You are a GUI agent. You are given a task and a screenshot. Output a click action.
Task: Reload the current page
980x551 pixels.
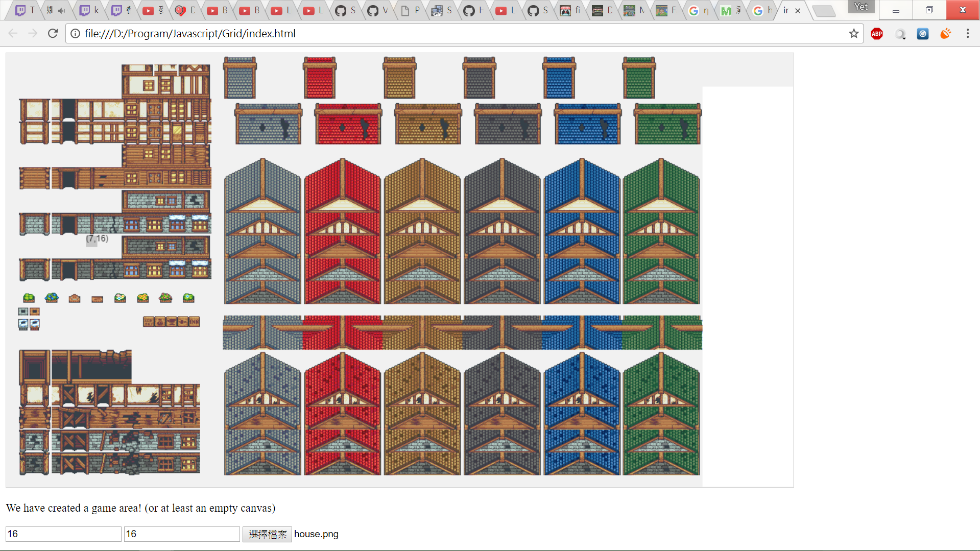(x=53, y=34)
